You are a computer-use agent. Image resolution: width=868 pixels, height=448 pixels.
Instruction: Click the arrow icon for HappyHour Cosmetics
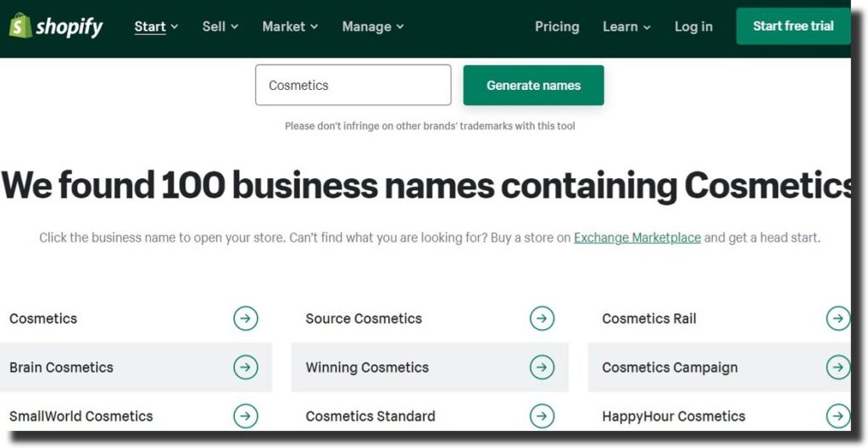[838, 416]
